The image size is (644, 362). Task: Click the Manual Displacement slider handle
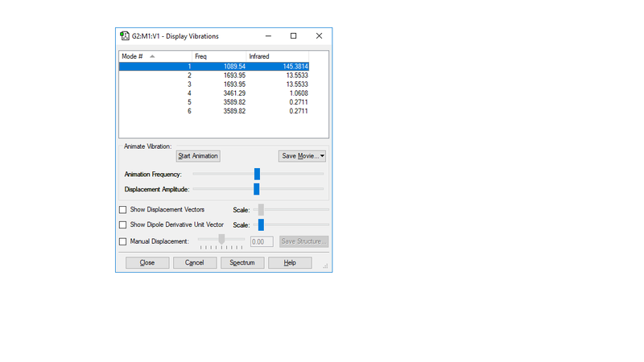tap(221, 239)
